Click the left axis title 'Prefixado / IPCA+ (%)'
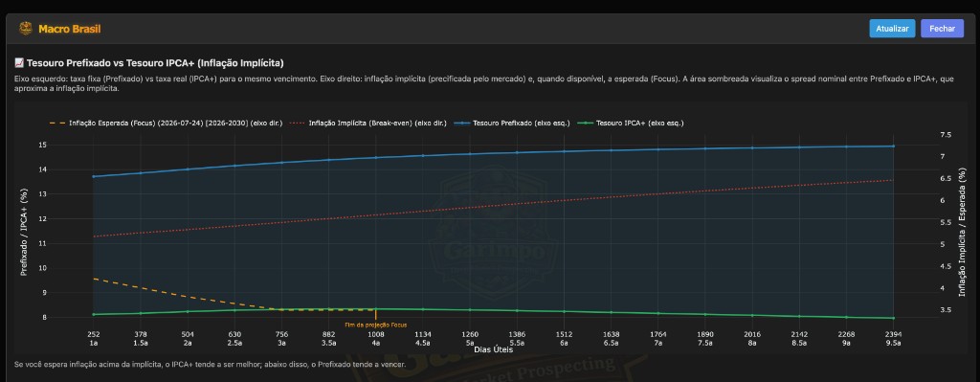Screen dimensions: 980x382 25,233
